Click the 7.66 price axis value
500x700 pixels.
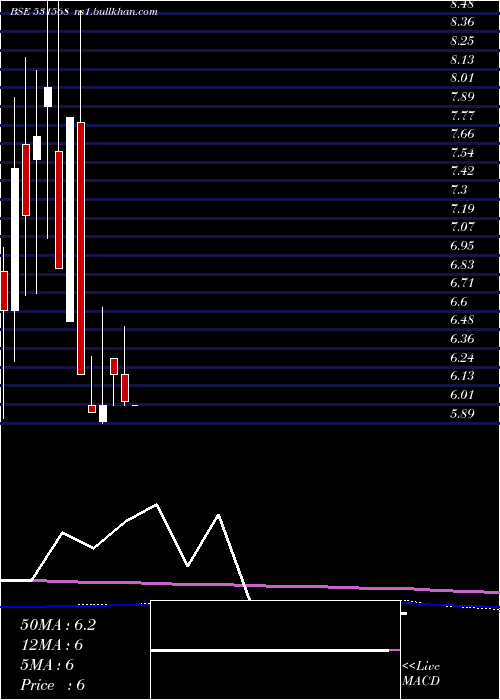pyautogui.click(x=462, y=133)
